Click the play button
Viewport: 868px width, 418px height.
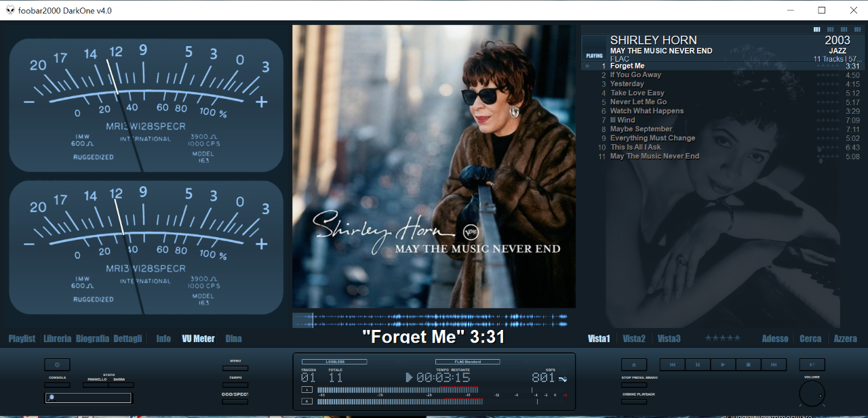[723, 364]
